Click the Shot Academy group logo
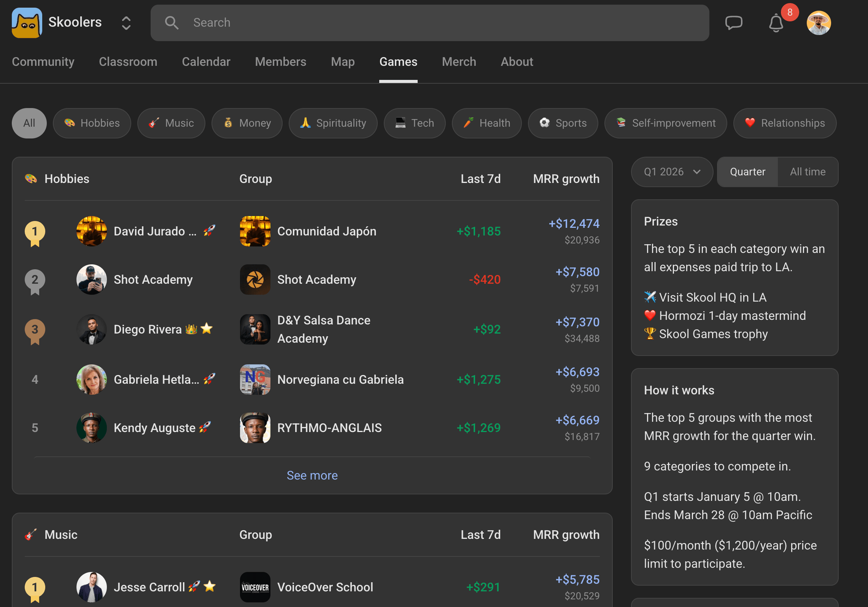 [x=255, y=279]
